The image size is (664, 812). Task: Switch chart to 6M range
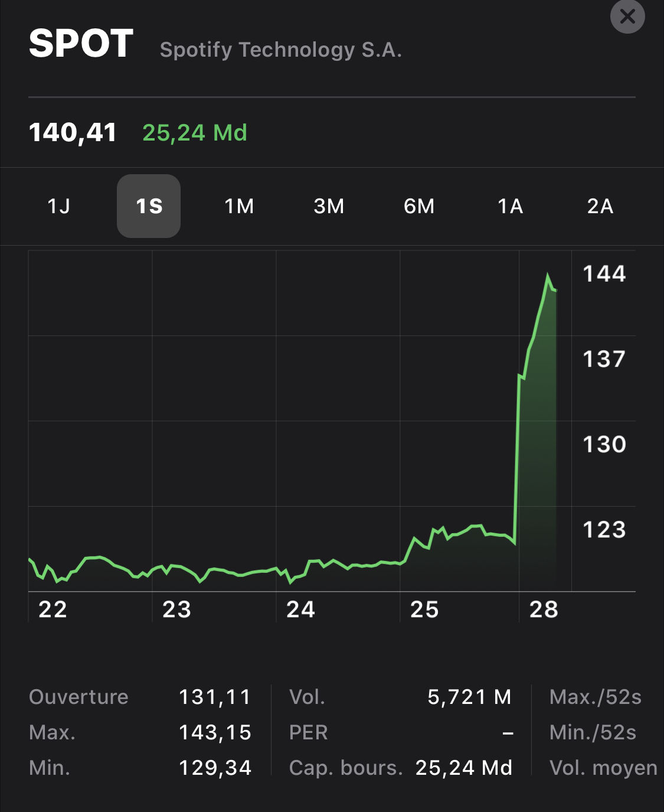419,206
